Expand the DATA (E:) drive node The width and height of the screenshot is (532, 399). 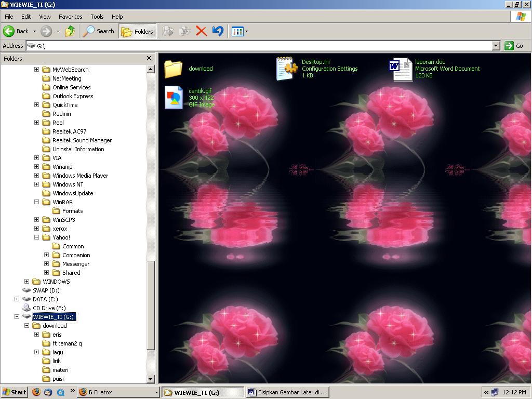tap(17, 299)
